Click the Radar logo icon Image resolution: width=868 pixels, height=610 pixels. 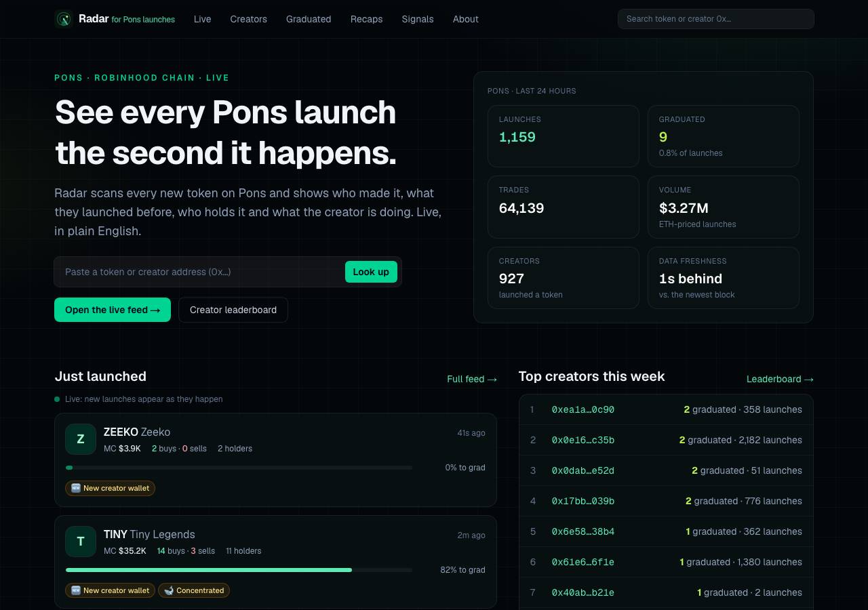[x=63, y=19]
